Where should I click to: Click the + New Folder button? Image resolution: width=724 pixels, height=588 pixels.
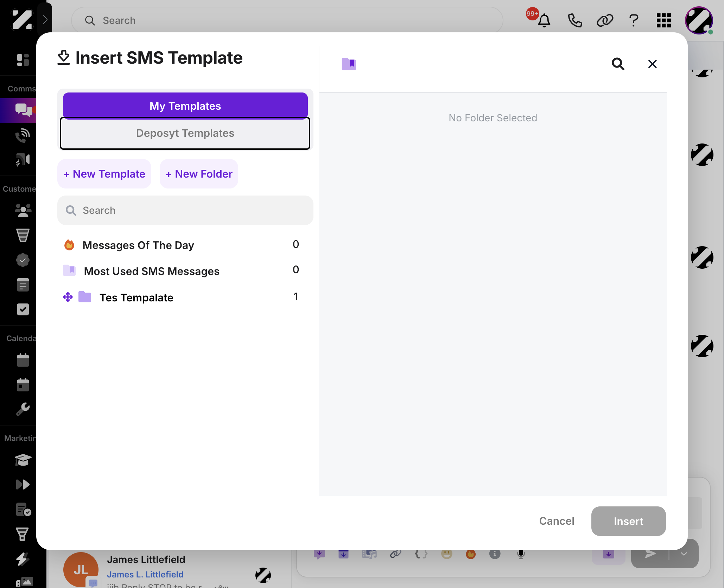(x=199, y=174)
